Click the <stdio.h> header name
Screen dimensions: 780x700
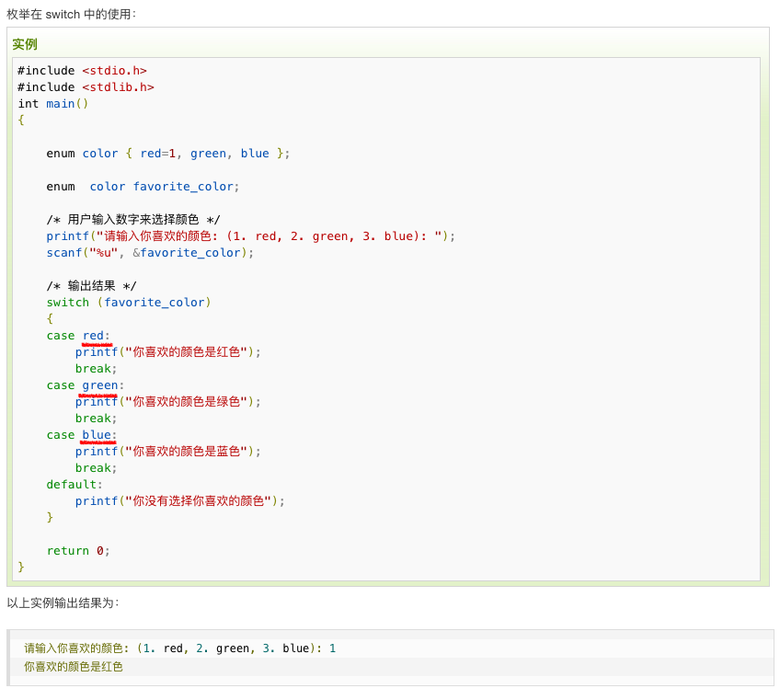(x=114, y=71)
